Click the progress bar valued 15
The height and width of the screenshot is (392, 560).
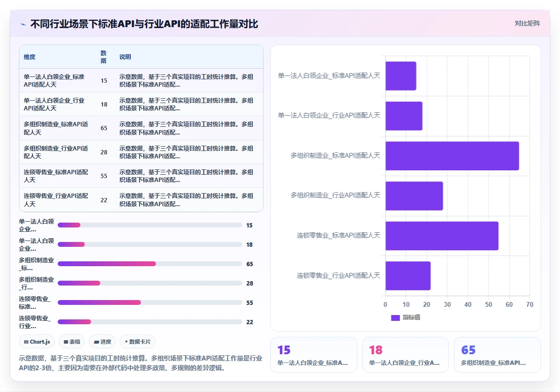[150, 225]
